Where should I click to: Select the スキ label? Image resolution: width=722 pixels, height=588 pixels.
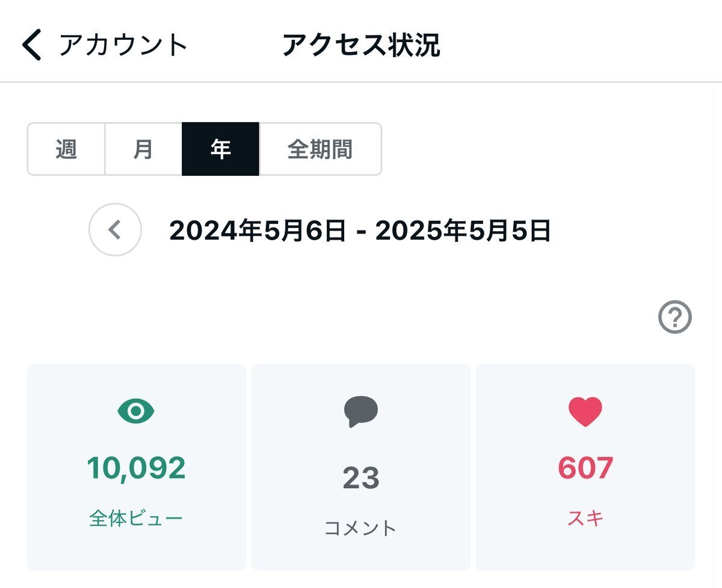tap(585, 518)
